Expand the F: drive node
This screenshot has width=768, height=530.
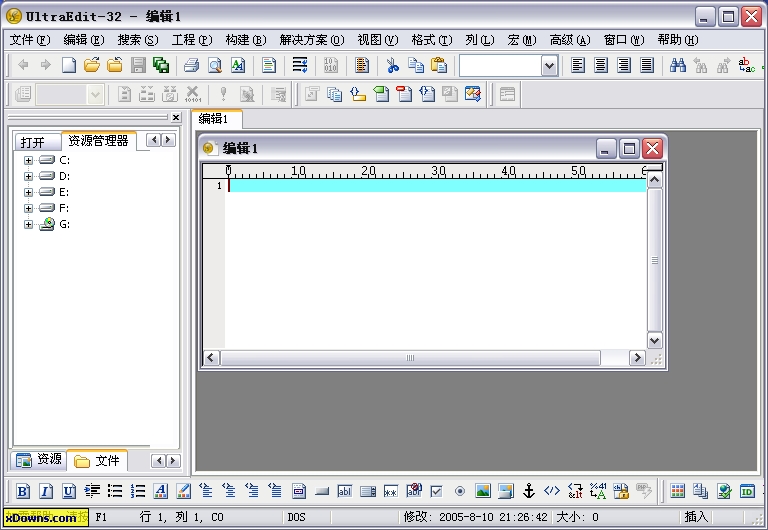click(28, 208)
